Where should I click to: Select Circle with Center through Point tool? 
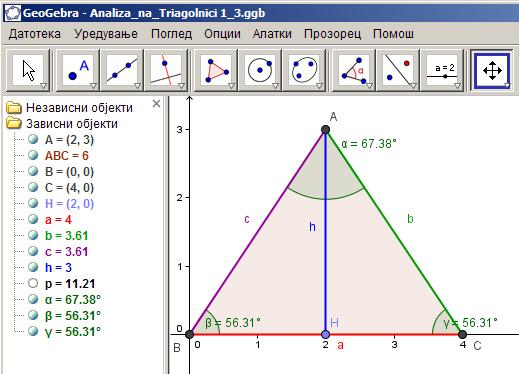(260, 70)
